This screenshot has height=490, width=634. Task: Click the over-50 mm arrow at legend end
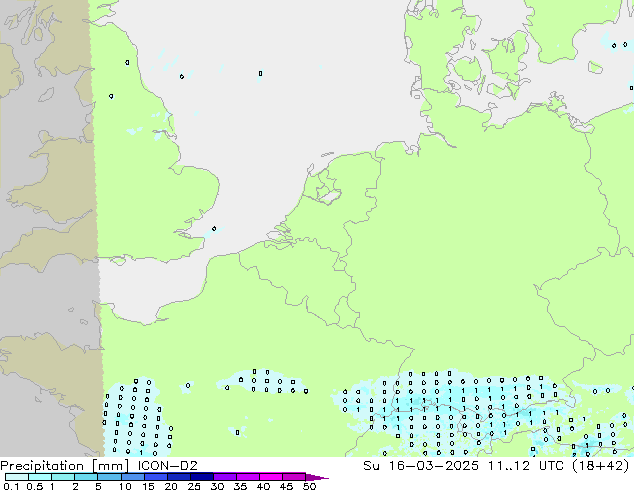(317, 477)
